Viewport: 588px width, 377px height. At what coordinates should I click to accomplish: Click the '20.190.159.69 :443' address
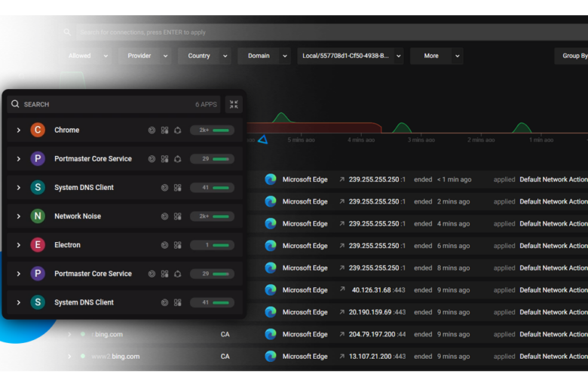tap(377, 312)
